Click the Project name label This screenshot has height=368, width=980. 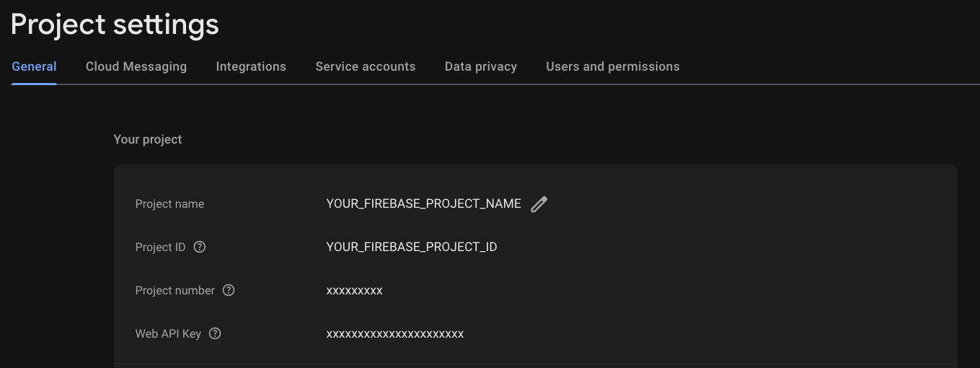[x=169, y=203]
